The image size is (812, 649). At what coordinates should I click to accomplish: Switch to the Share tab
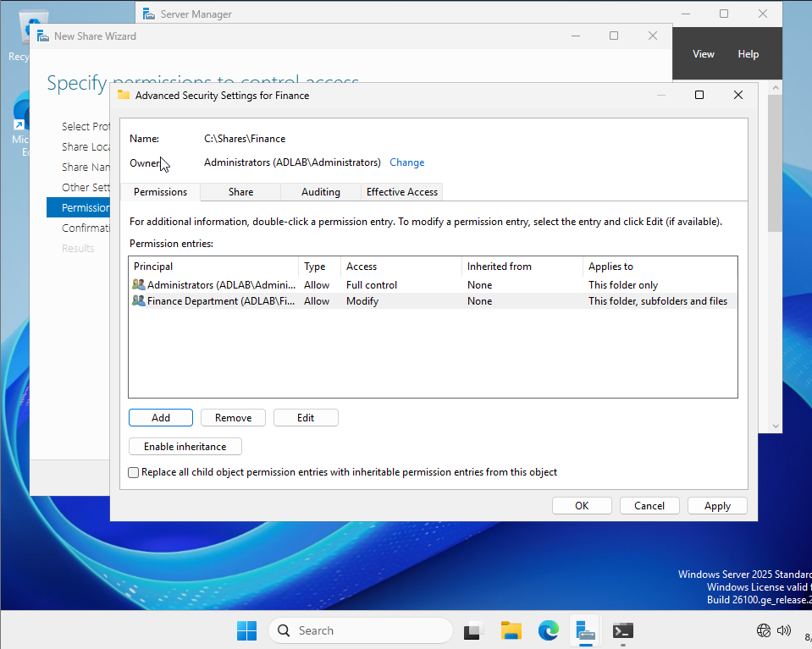click(x=240, y=192)
